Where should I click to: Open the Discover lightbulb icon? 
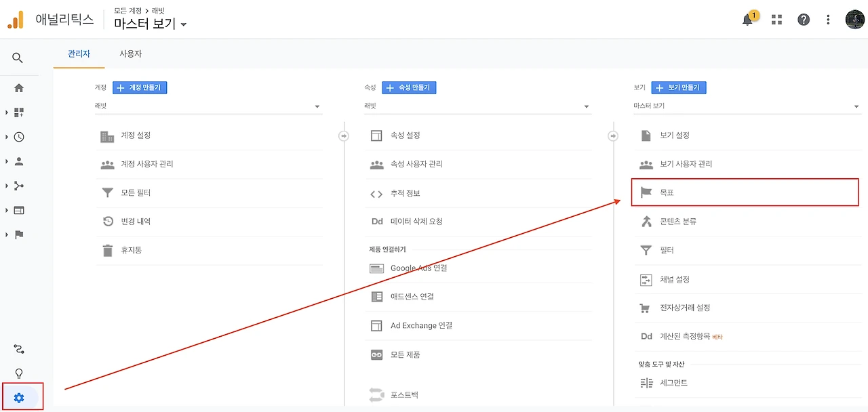[19, 373]
